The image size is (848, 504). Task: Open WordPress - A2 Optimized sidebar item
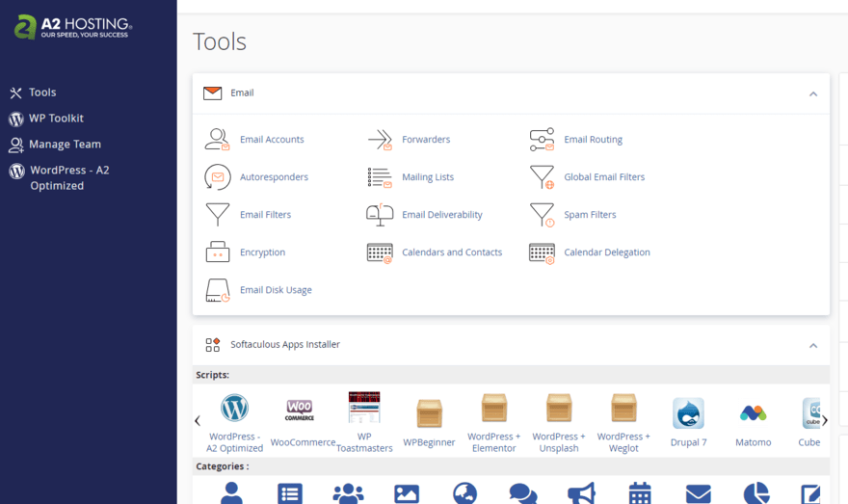69,178
